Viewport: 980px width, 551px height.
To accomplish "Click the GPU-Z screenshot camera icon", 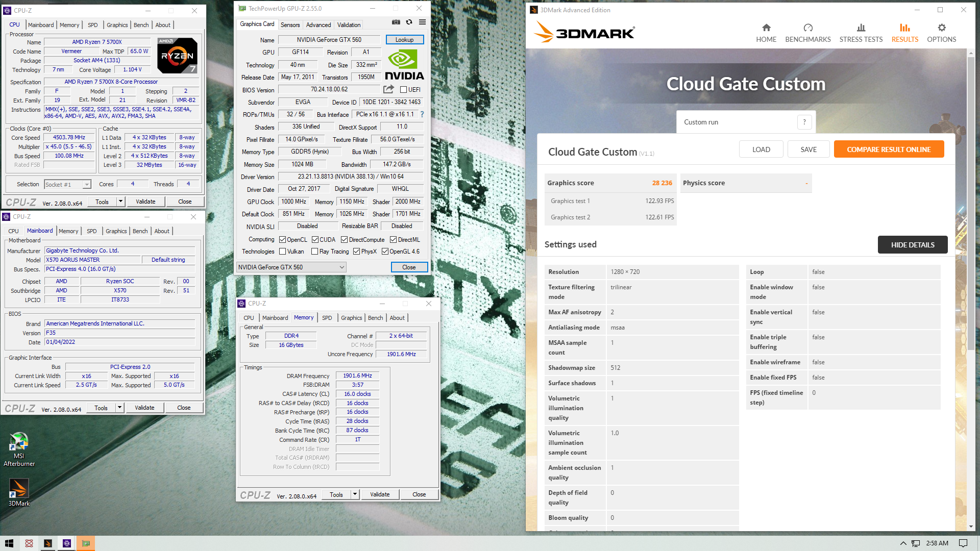I will click(396, 22).
